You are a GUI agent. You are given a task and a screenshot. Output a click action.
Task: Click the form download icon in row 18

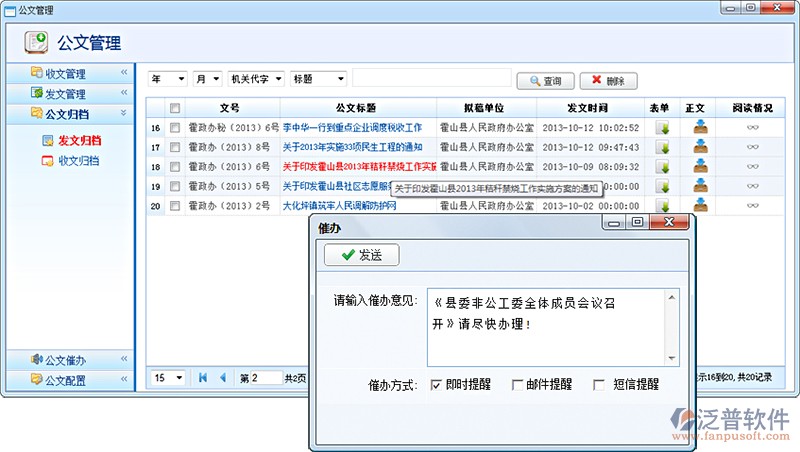662,167
